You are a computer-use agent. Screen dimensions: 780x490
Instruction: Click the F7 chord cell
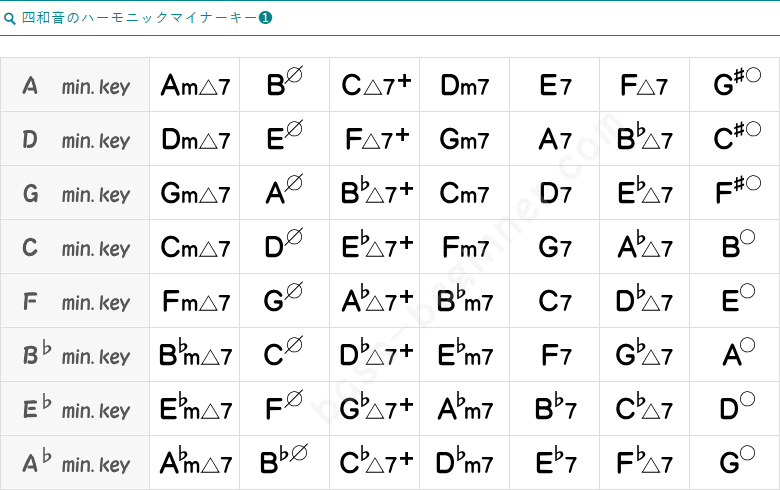[555, 356]
